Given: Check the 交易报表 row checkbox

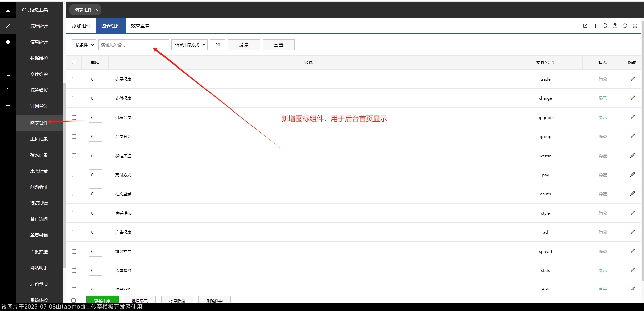Looking at the screenshot, I should click(74, 79).
